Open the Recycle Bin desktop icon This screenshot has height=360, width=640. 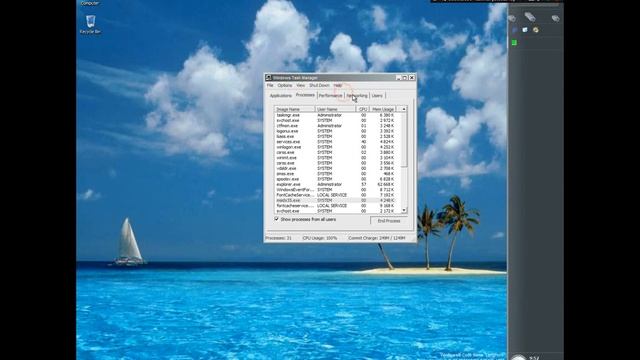click(90, 24)
